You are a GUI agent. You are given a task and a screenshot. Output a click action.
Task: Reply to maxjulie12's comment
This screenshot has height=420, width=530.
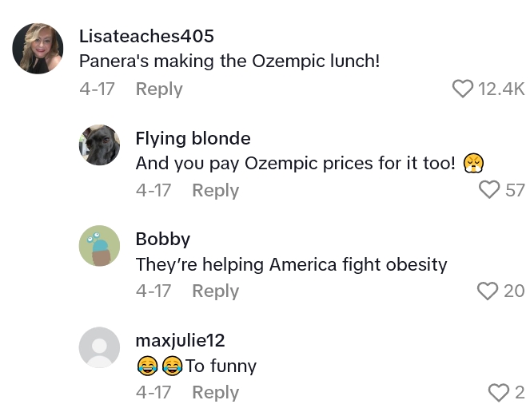(216, 392)
